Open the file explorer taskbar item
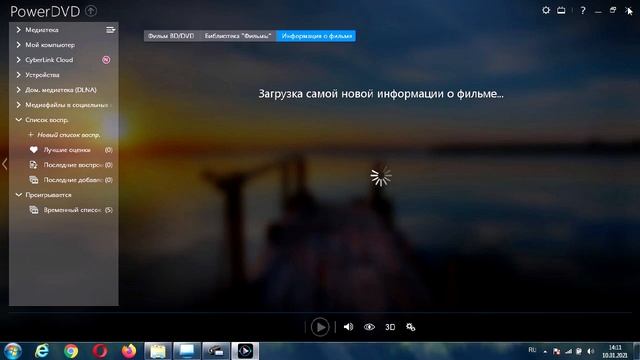640x360 pixels. tap(158, 351)
